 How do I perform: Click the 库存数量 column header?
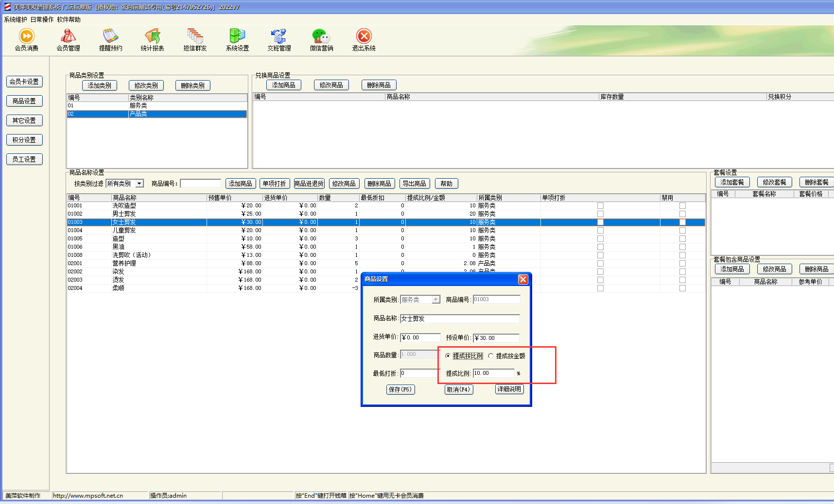pos(682,97)
